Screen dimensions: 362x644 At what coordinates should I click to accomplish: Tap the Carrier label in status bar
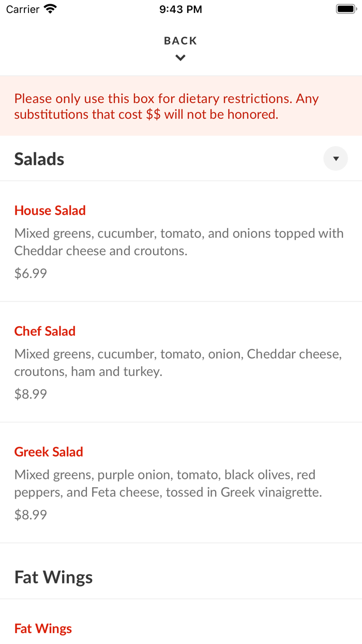(23, 9)
